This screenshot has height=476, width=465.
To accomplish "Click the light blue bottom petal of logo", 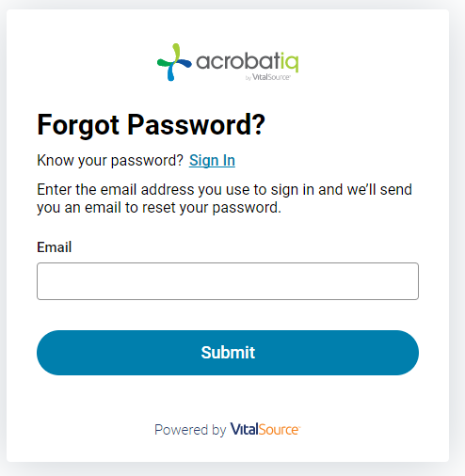I will pyautogui.click(x=171, y=72).
